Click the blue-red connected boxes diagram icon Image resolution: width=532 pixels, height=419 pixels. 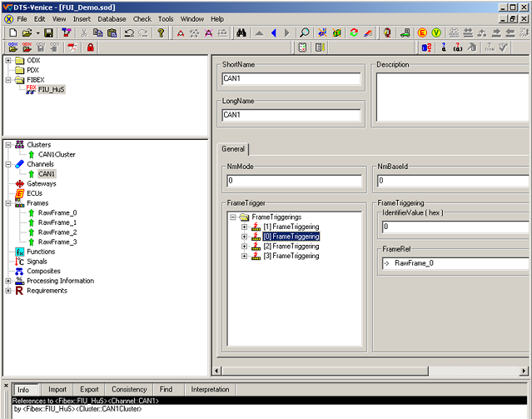click(66, 33)
